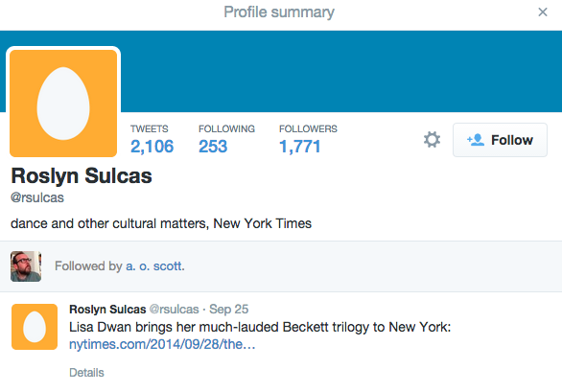
Task: Close the Profile summary dialog
Action: tap(543, 12)
